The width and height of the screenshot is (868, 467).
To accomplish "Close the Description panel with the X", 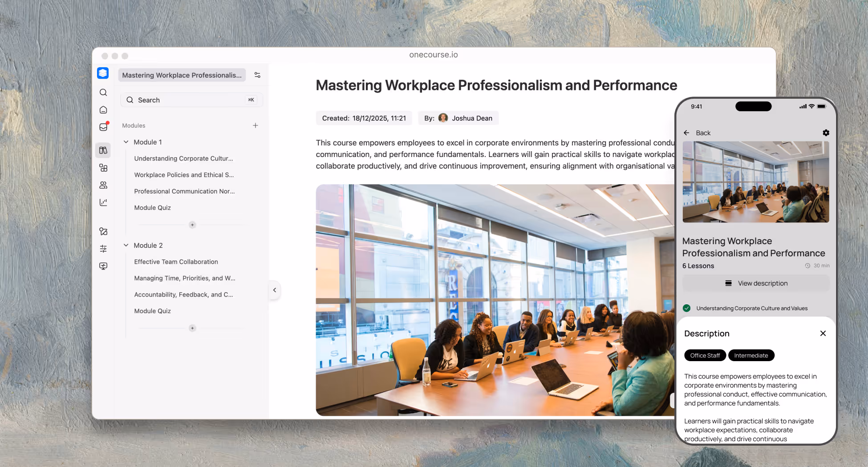I will click(x=823, y=334).
